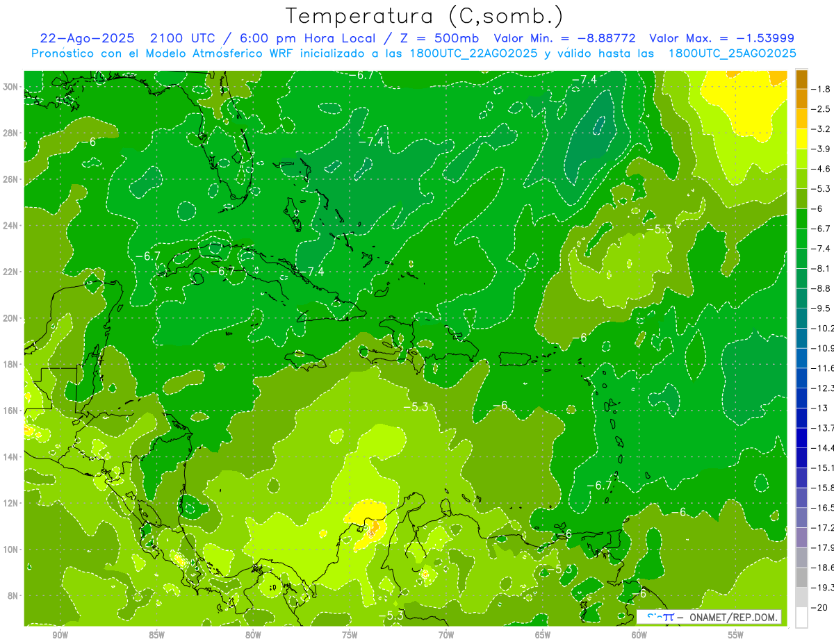Click the '55W' longitude axis label
Screen dimensions: 834x644
click(736, 635)
